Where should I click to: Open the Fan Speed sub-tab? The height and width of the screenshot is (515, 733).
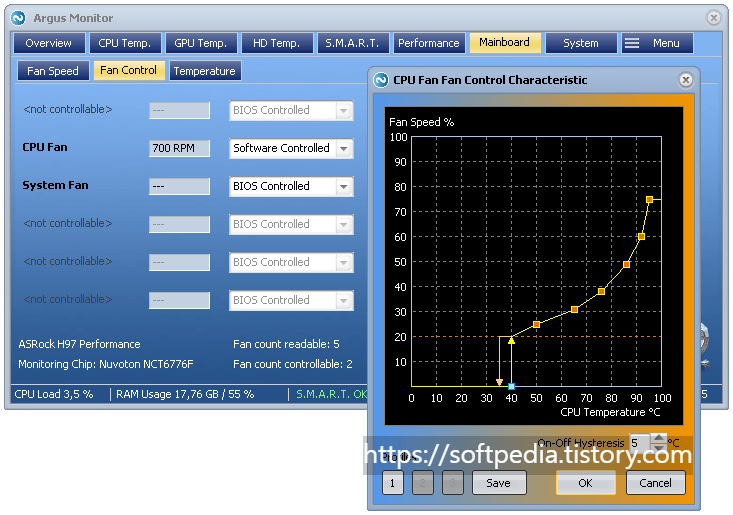pos(53,71)
